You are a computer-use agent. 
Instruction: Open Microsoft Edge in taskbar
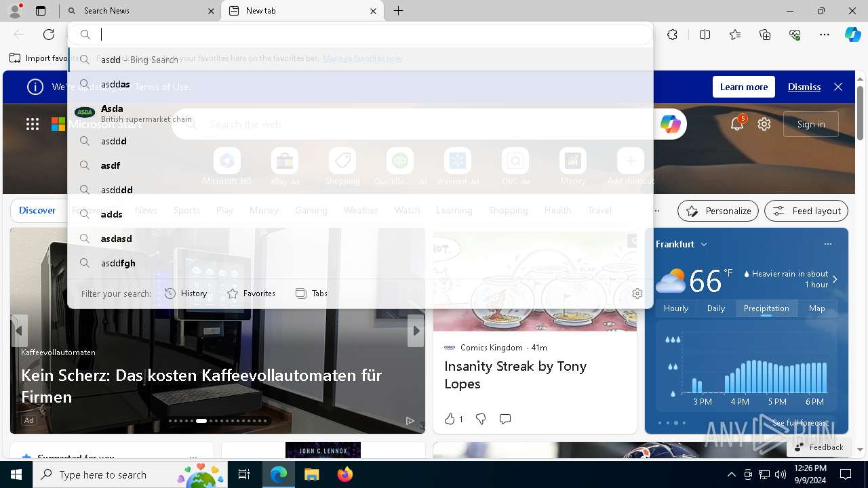pos(279,474)
